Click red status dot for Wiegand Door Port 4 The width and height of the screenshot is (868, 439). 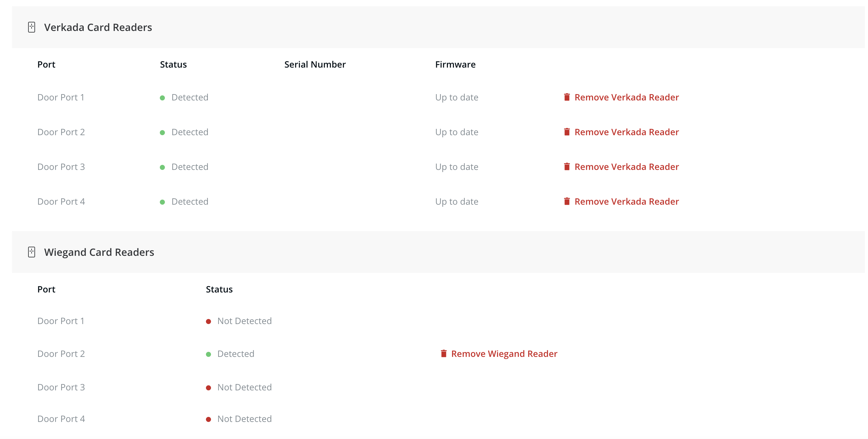pyautogui.click(x=208, y=419)
